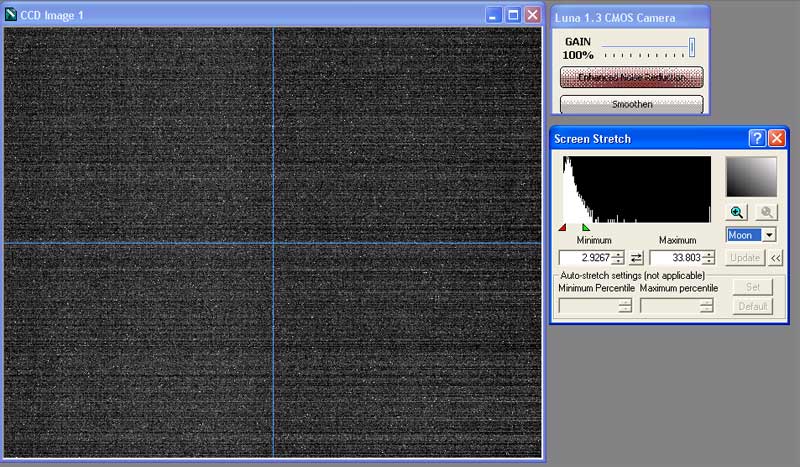
Task: Close the Screen Stretch window
Action: pyautogui.click(x=776, y=138)
